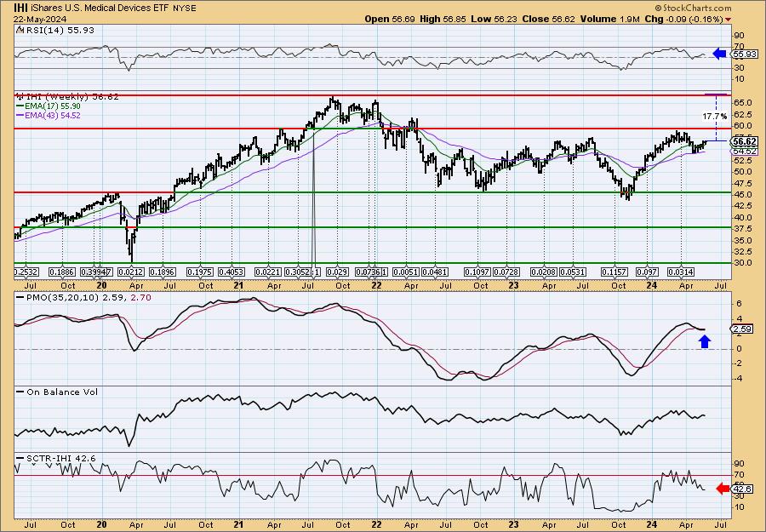Click the 0.1157 dividend marker
This screenshot has width=766, height=532.
[x=614, y=272]
